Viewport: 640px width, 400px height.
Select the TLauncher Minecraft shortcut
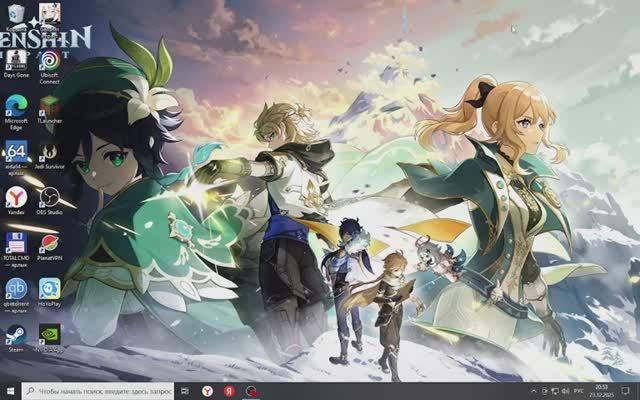point(49,110)
